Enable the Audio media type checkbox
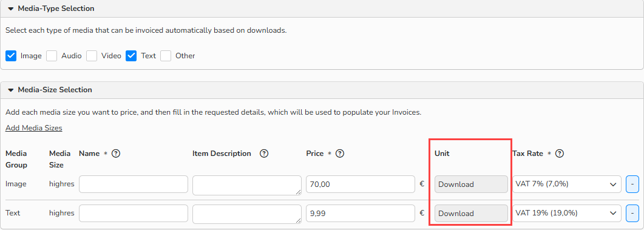644x230 pixels. pos(52,56)
